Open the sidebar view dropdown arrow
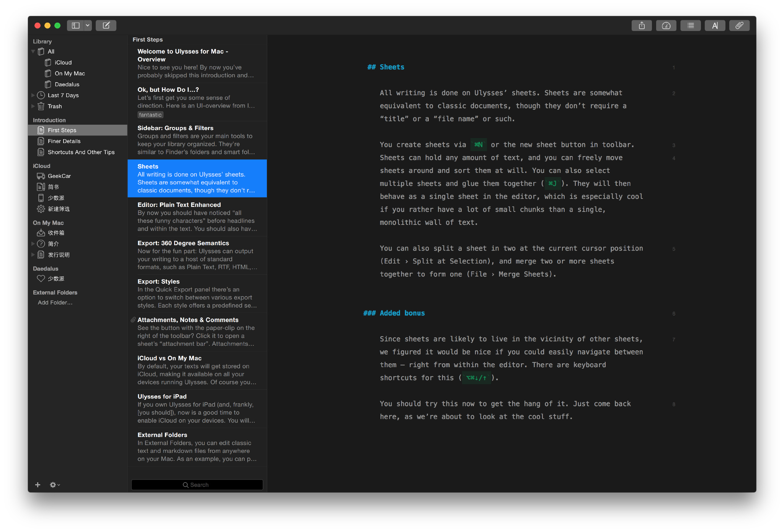This screenshot has height=532, width=784. pyautogui.click(x=87, y=25)
